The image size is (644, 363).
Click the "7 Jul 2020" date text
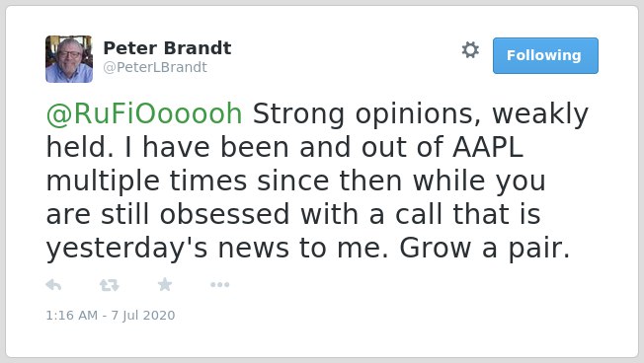(x=143, y=315)
